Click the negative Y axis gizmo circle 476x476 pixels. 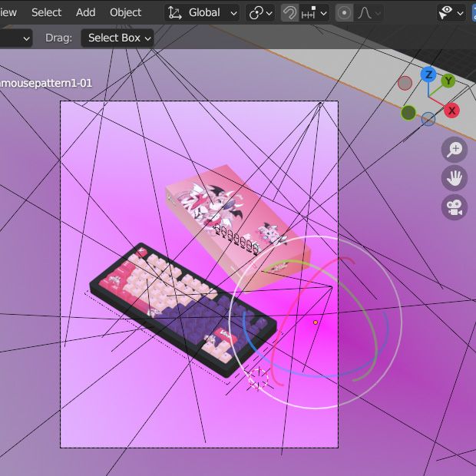coord(408,113)
